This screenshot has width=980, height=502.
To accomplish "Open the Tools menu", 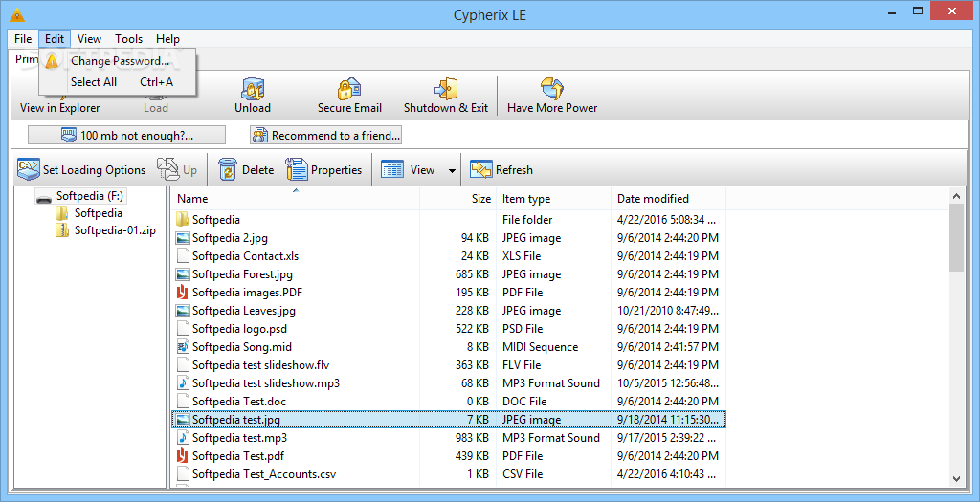I will point(129,38).
